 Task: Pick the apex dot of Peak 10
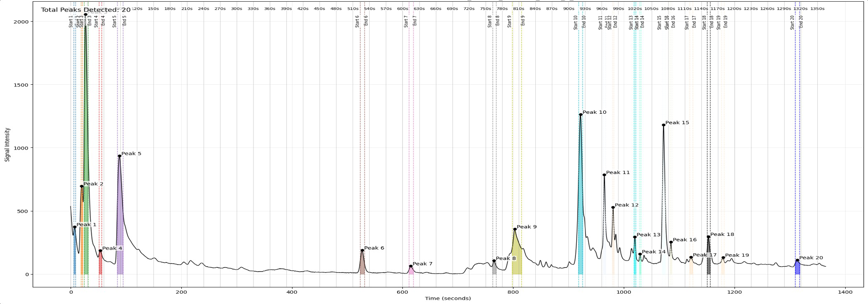coord(581,115)
